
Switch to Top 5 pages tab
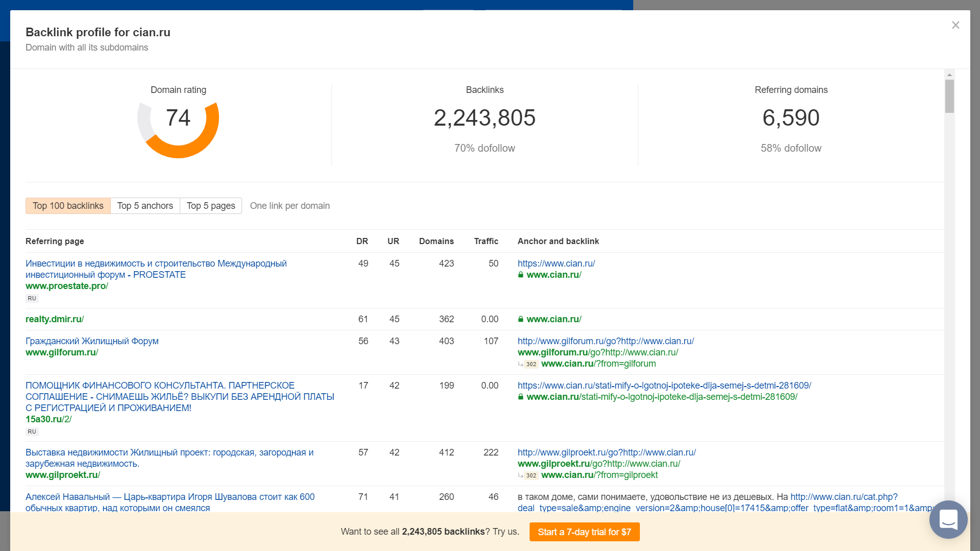point(210,206)
